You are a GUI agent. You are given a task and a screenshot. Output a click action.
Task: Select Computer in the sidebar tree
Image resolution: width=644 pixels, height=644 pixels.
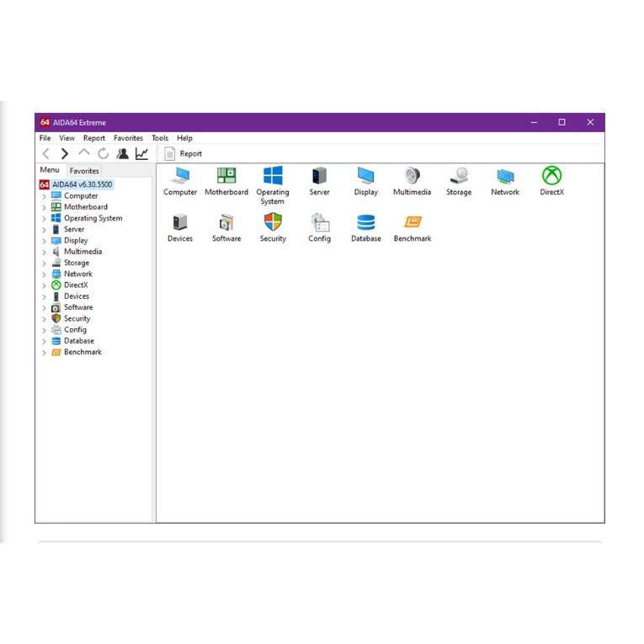[x=81, y=196]
